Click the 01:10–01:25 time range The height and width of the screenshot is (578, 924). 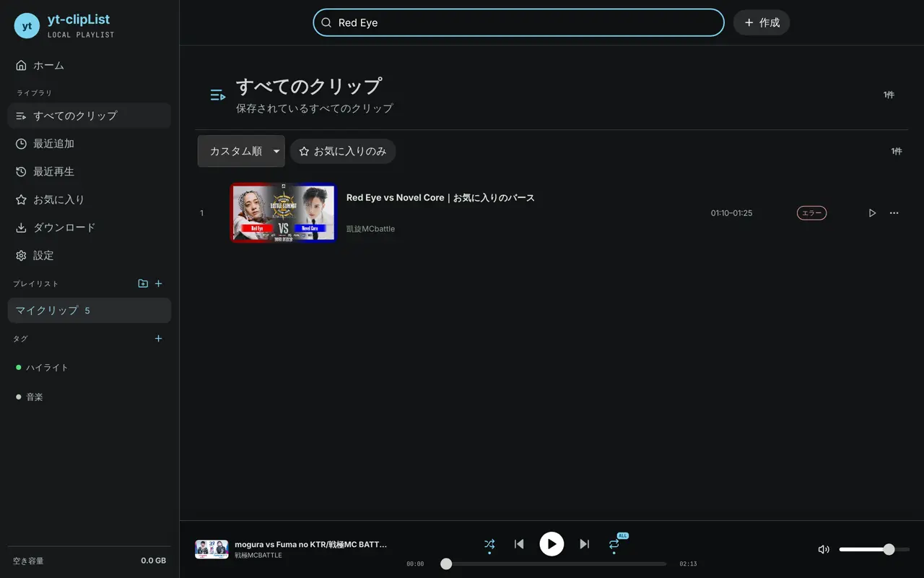click(x=731, y=213)
